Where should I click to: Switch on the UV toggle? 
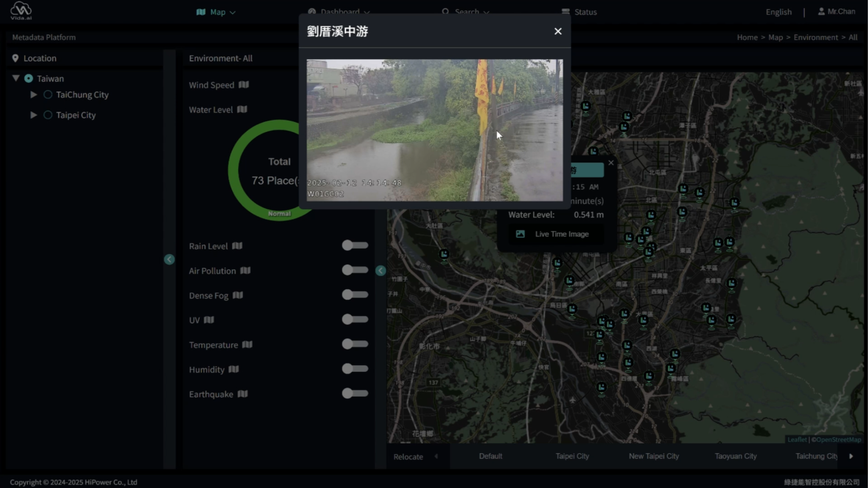(x=355, y=319)
